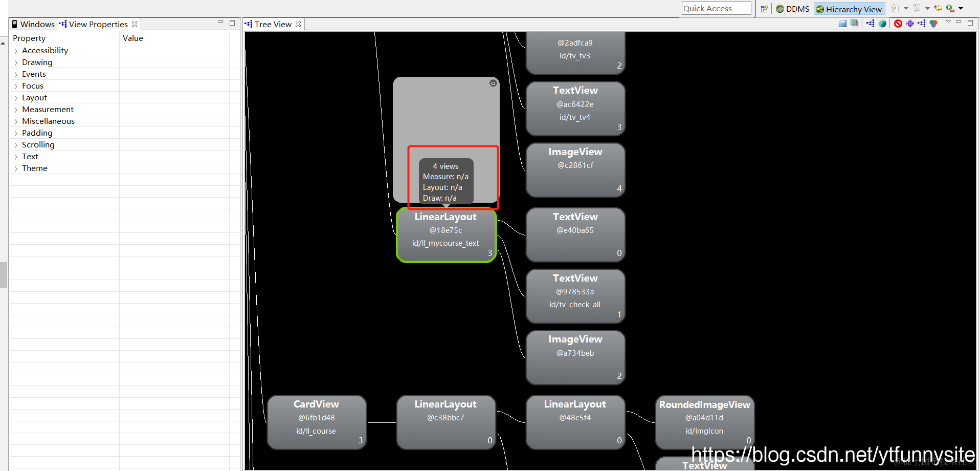Click the Dump DisplayList tree icon
This screenshot has height=471, width=980.
click(922, 24)
